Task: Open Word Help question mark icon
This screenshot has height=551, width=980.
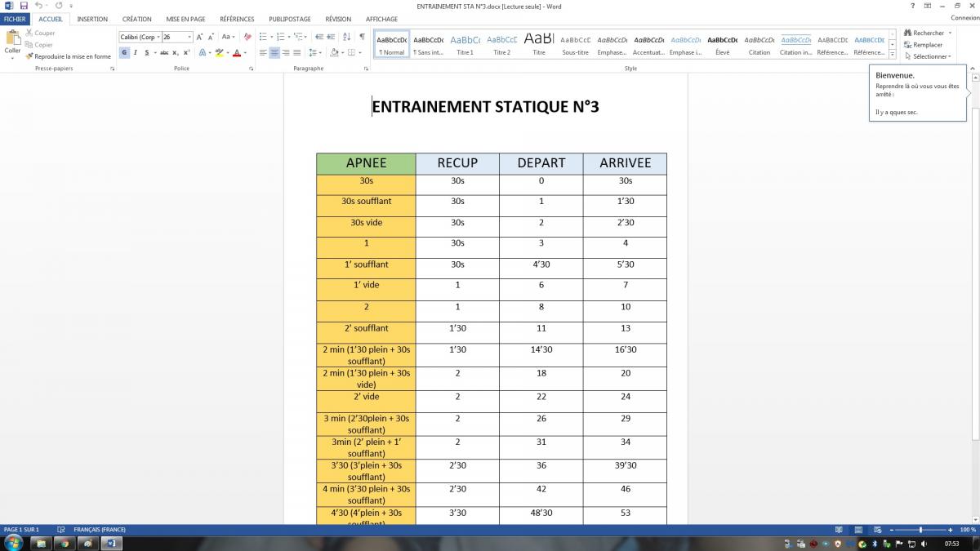Action: click(x=912, y=6)
